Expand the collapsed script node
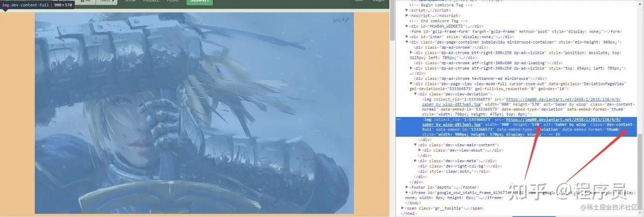The width and height of the screenshot is (644, 217). 408,10
